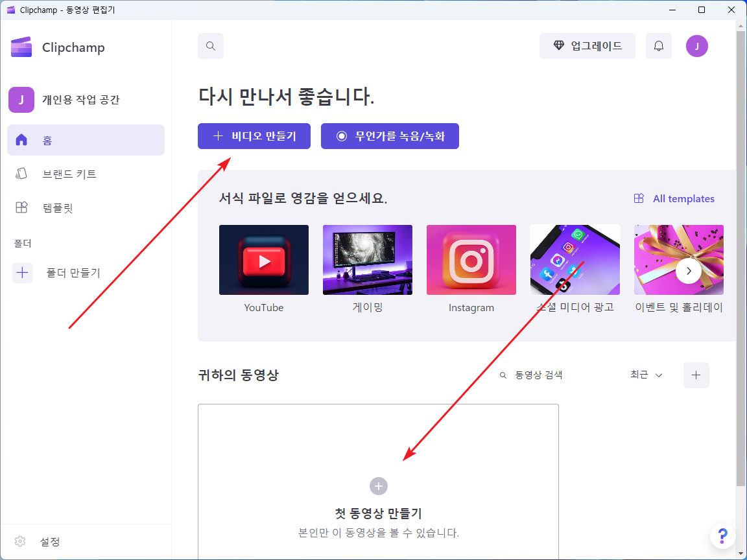Select the Instagram template thumbnail
Image resolution: width=747 pixels, height=560 pixels.
tap(471, 260)
